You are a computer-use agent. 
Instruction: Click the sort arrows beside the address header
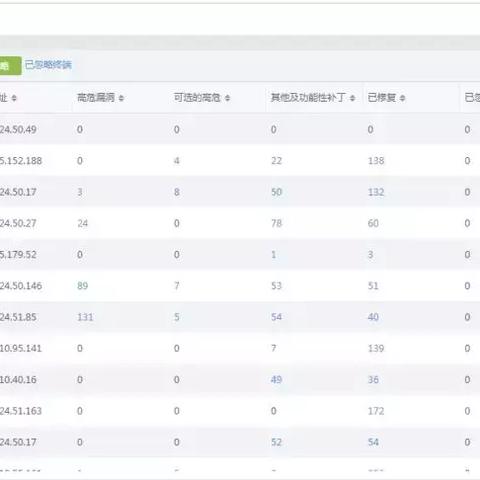point(14,98)
